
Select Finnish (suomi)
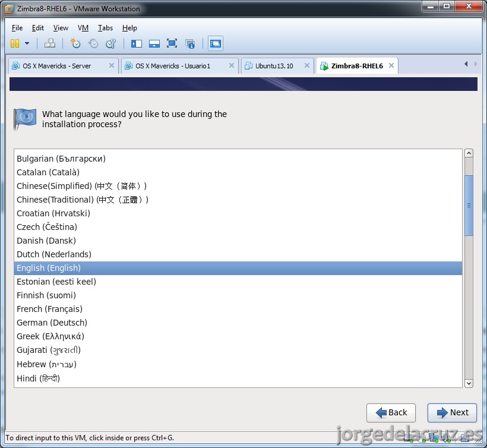click(238, 295)
